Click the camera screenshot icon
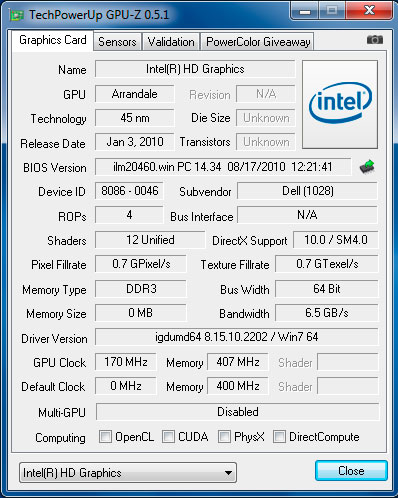This screenshot has width=398, height=498. [x=375, y=40]
